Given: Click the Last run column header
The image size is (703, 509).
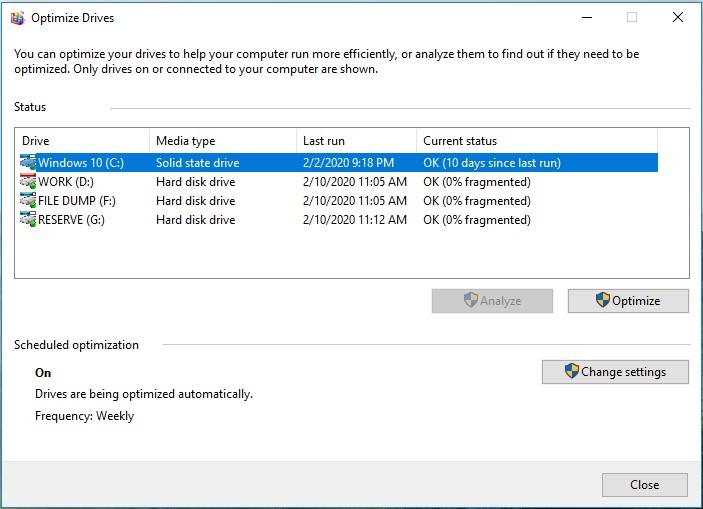Looking at the screenshot, I should (356, 141).
